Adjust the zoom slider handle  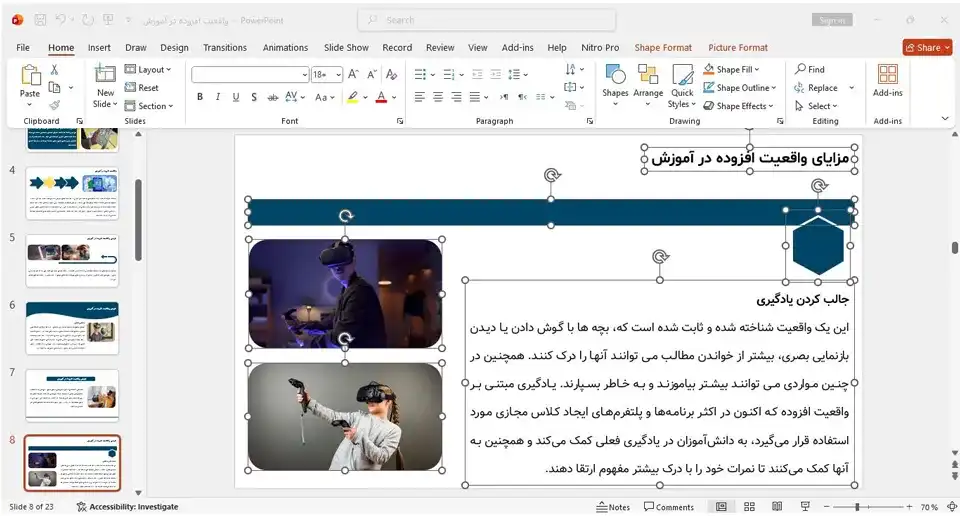[857, 507]
